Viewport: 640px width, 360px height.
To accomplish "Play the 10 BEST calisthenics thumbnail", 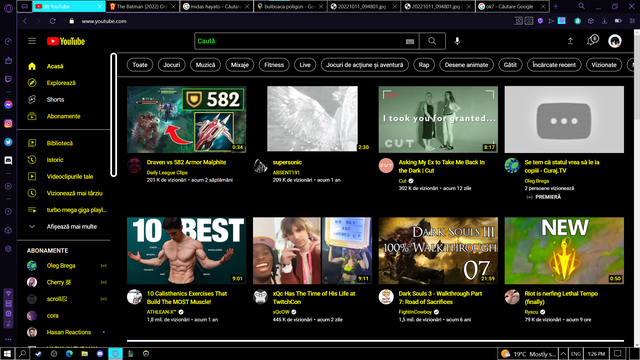I will pyautogui.click(x=187, y=251).
